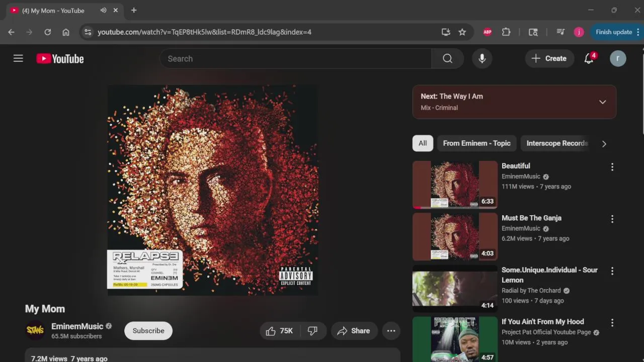The height and width of the screenshot is (362, 644).
Task: Bookmark this page with star icon
Action: click(x=462, y=32)
